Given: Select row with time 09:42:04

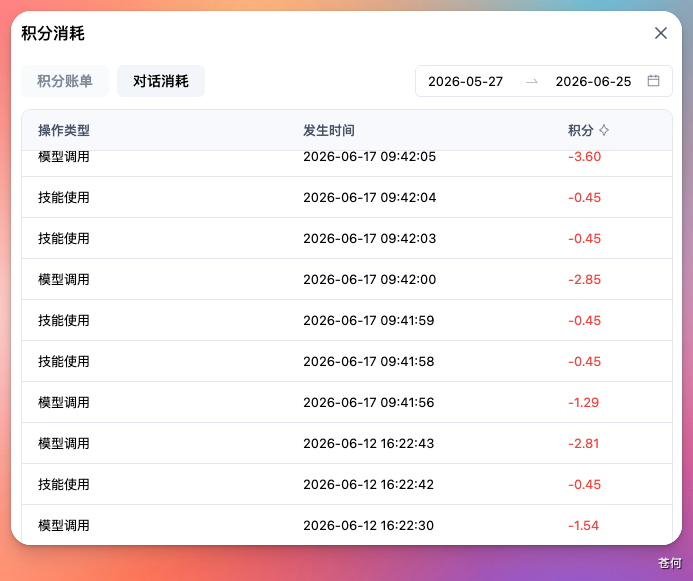Looking at the screenshot, I should (347, 197).
